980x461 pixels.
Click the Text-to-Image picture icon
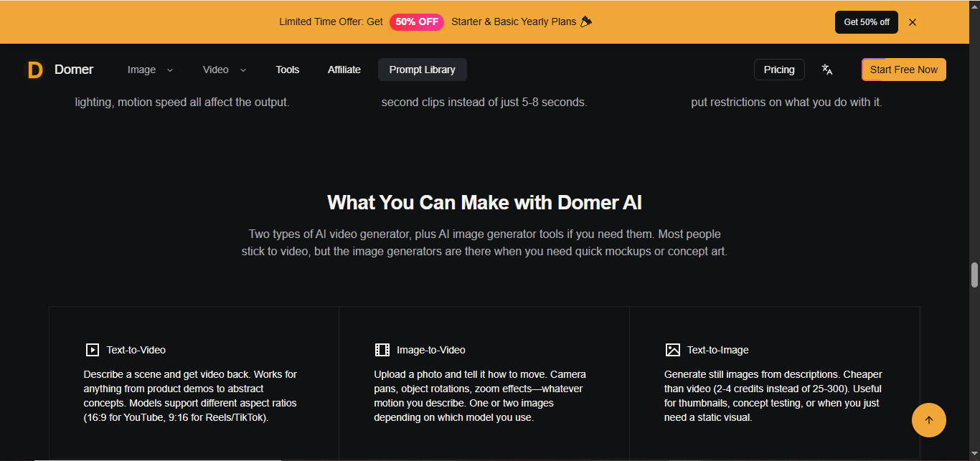[672, 350]
